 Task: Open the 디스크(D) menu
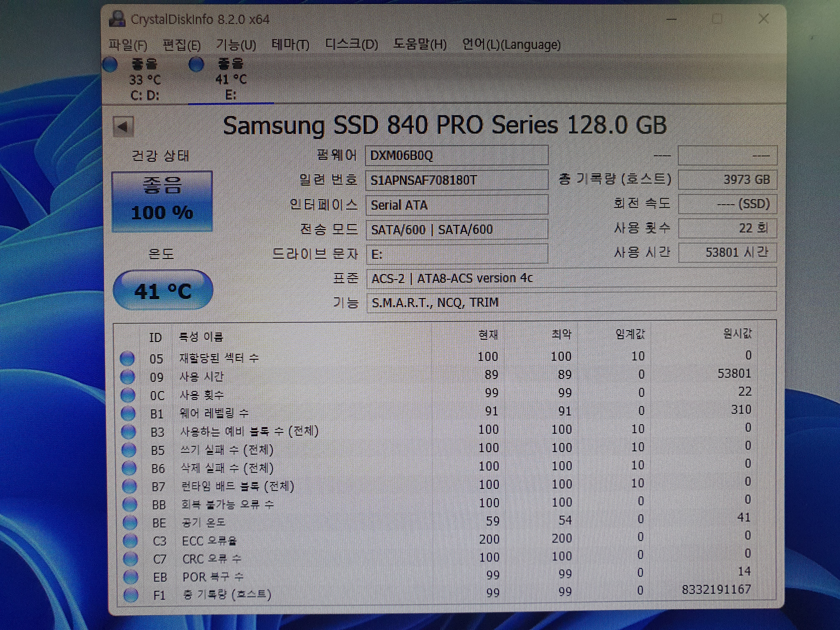tap(352, 45)
